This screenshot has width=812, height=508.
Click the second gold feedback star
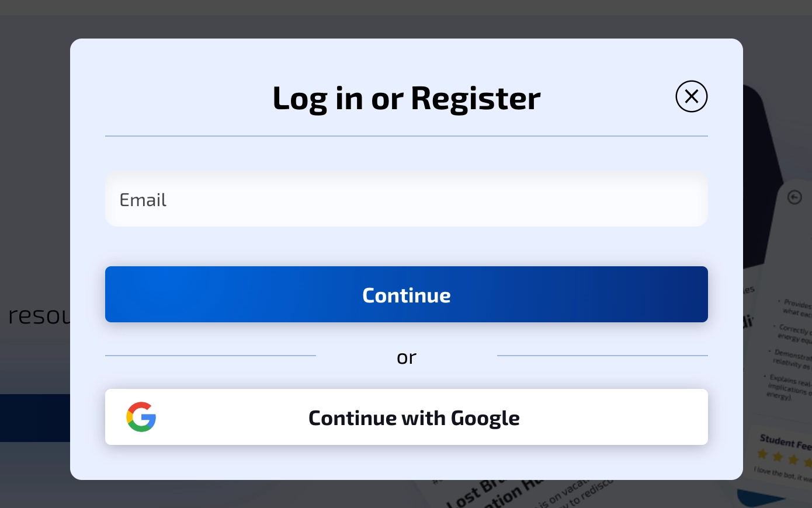[778, 457]
